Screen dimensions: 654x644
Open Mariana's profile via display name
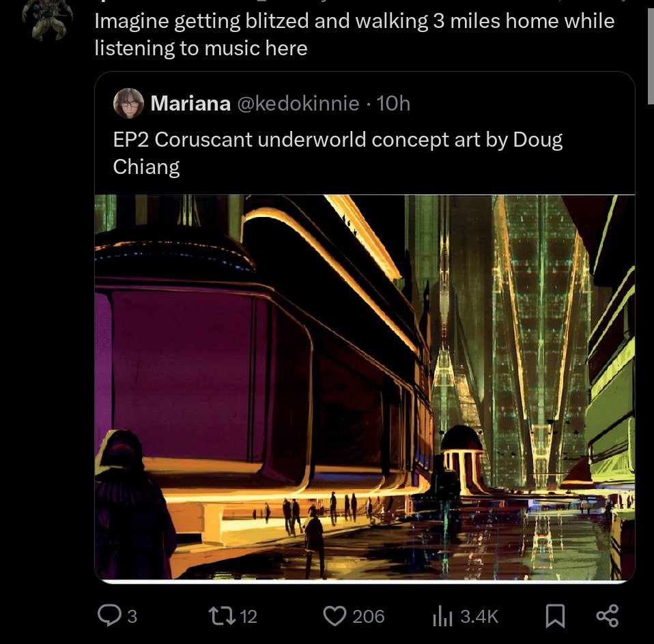pyautogui.click(x=190, y=104)
